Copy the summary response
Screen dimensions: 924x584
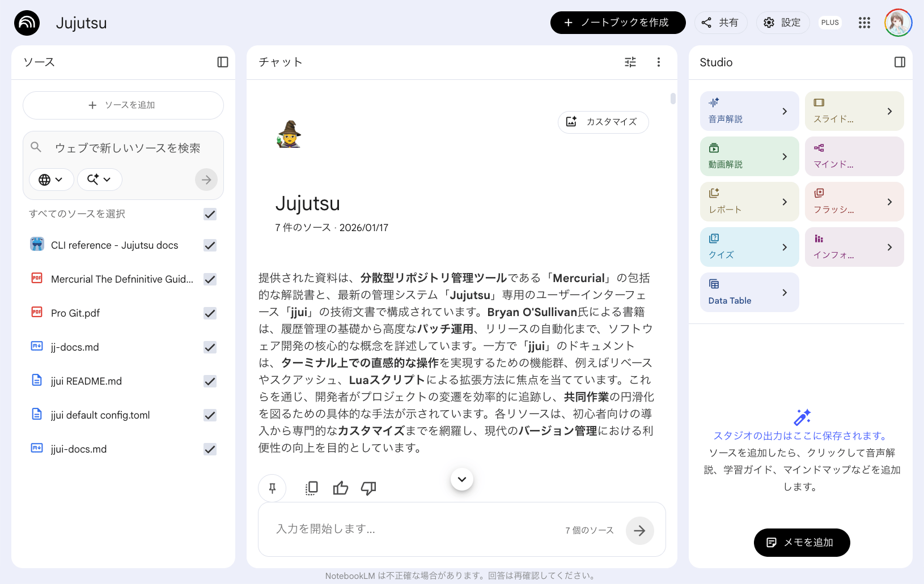pos(311,488)
